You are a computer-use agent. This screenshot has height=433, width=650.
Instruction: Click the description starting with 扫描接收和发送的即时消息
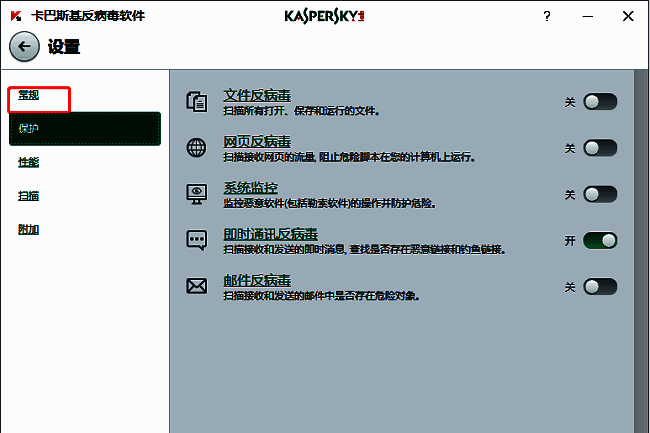(x=364, y=250)
